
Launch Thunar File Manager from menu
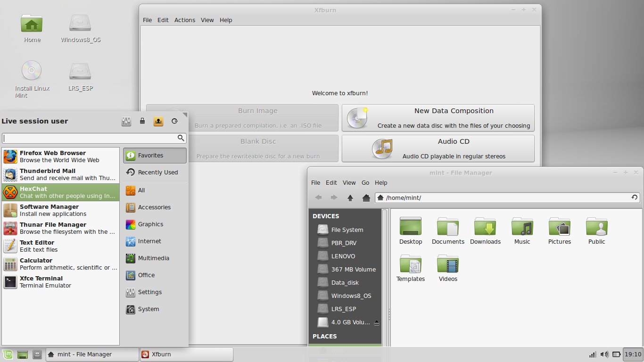click(x=60, y=228)
